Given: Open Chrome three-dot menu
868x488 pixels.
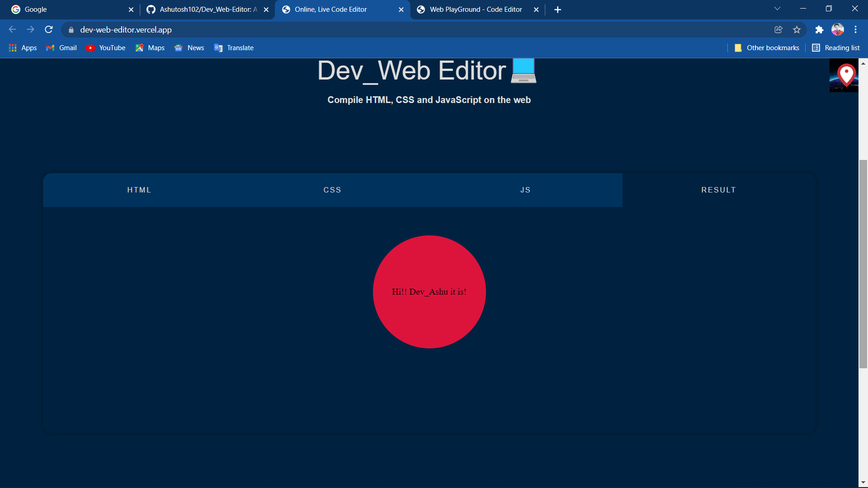Looking at the screenshot, I should 855,30.
